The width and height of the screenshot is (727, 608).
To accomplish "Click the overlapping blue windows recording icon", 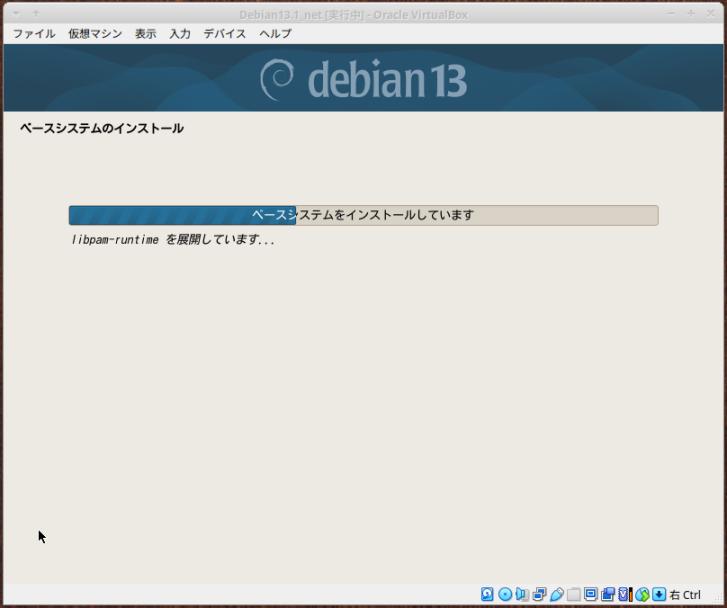I will (x=607, y=594).
